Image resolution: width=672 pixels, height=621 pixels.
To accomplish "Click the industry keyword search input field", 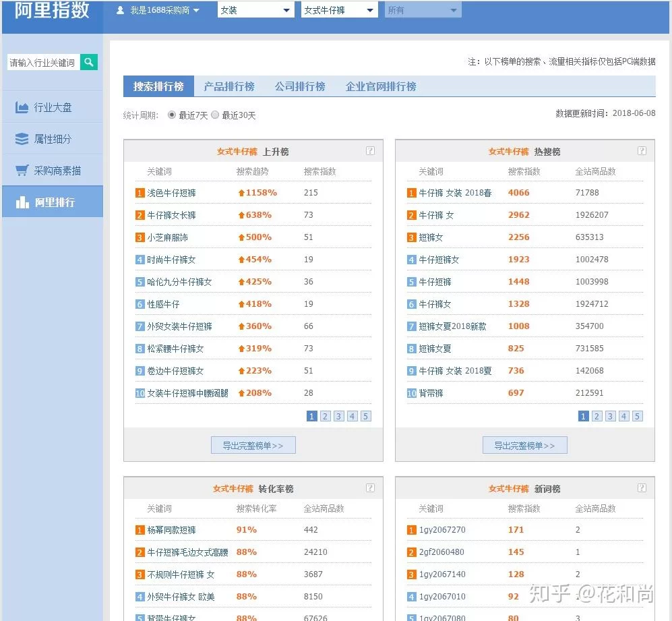I will pos(43,63).
